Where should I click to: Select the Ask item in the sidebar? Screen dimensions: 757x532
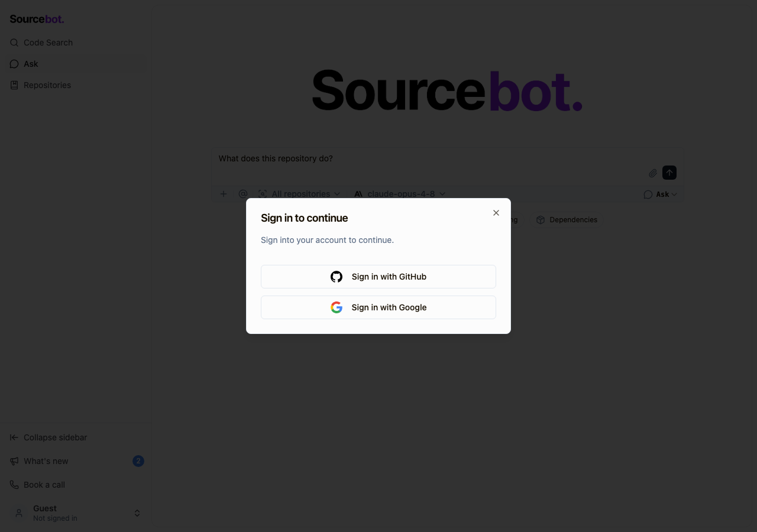coord(76,64)
